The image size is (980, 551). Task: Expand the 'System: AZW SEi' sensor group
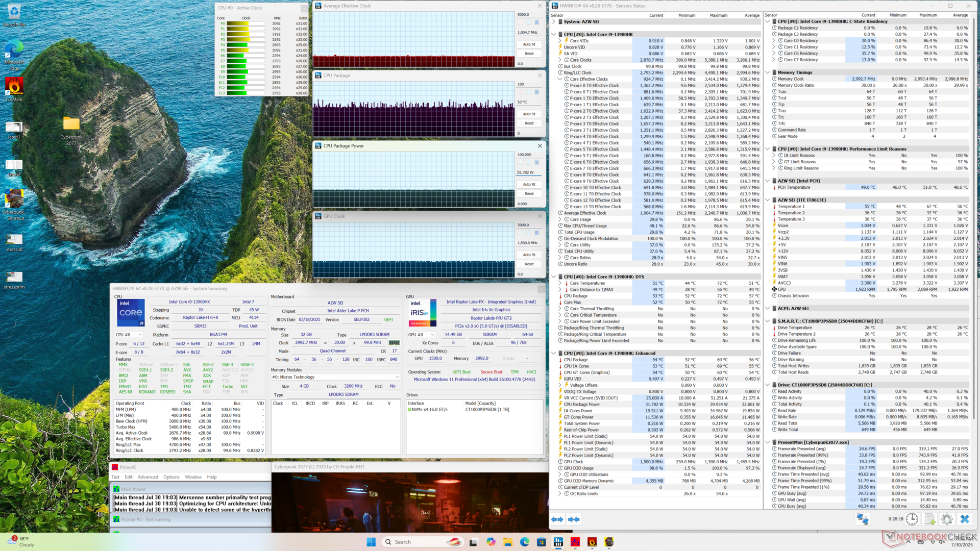554,21
